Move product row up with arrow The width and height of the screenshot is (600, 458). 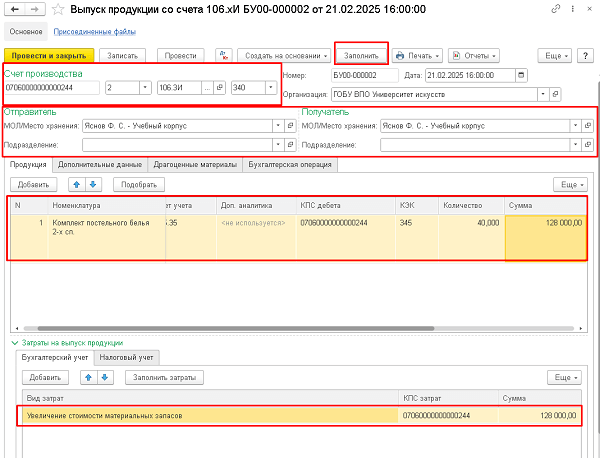pos(76,185)
